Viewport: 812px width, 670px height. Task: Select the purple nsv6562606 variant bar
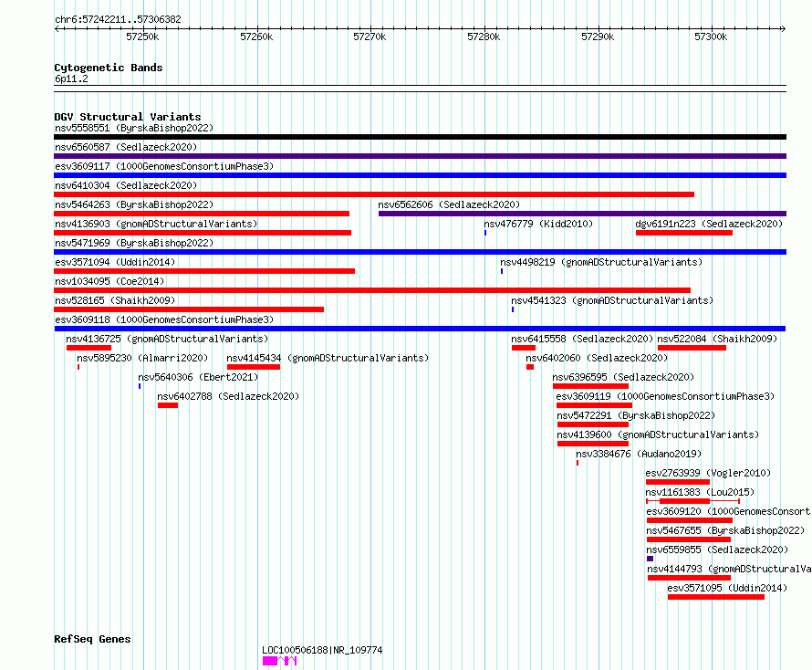(583, 214)
